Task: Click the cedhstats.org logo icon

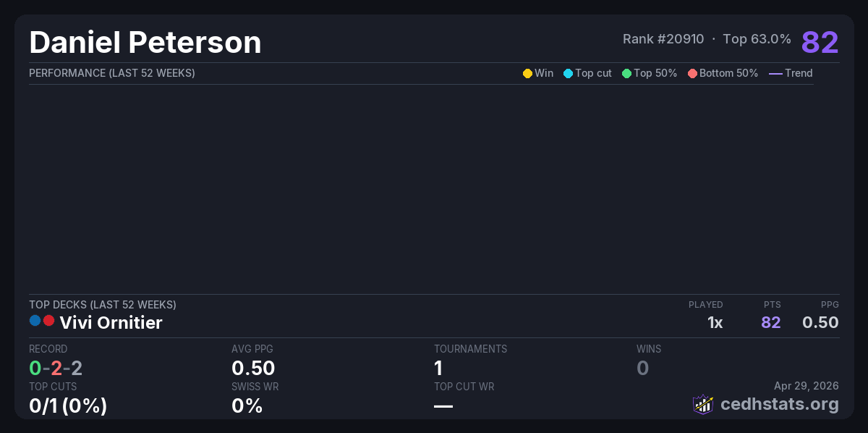Action: click(702, 404)
